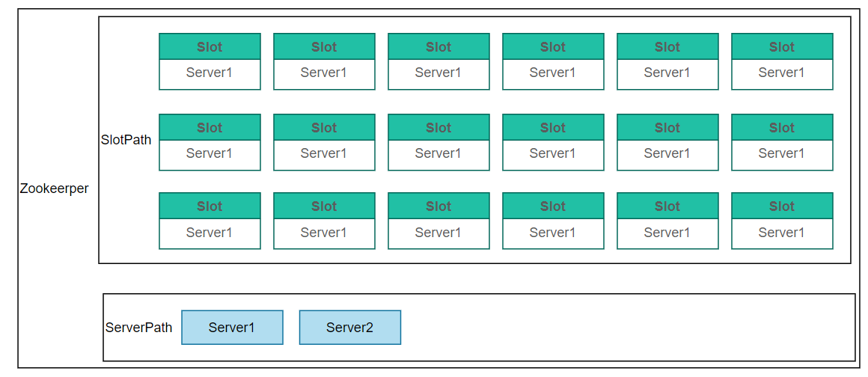The width and height of the screenshot is (868, 377).
Task: Click the ServerPath label
Action: click(x=139, y=327)
